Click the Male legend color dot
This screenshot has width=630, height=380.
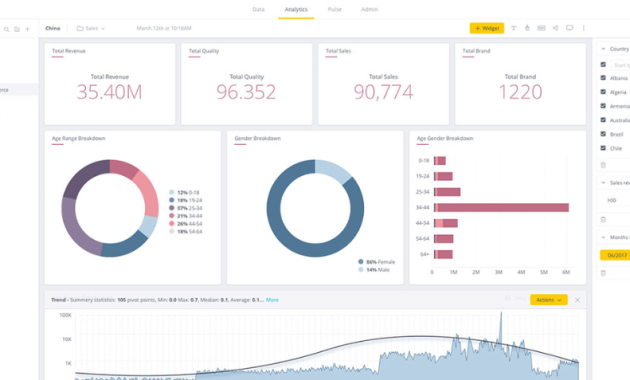[361, 270]
